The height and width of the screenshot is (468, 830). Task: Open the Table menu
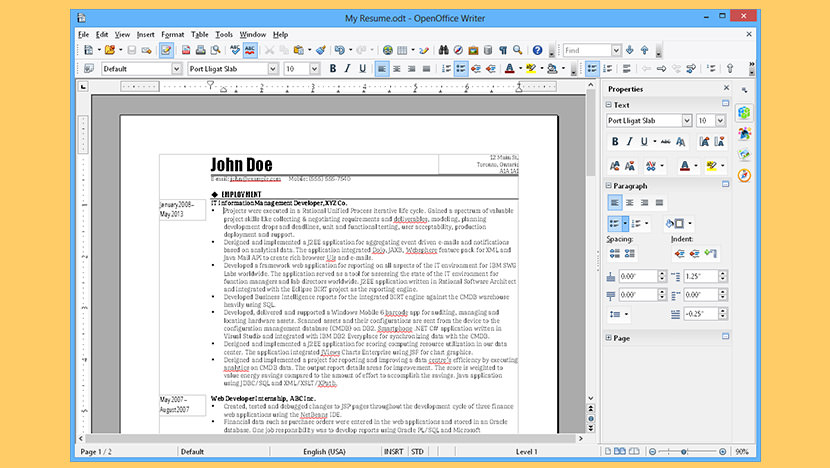click(200, 34)
